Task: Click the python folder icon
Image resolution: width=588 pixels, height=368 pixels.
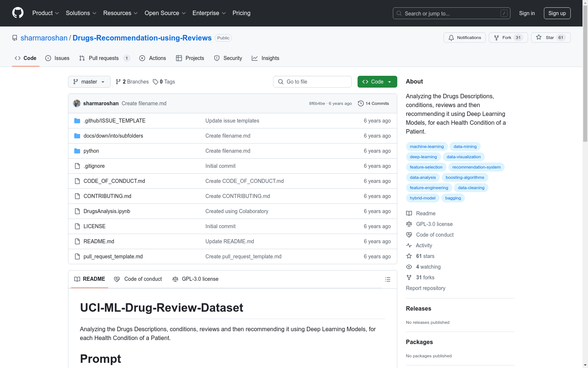Action: 77,151
